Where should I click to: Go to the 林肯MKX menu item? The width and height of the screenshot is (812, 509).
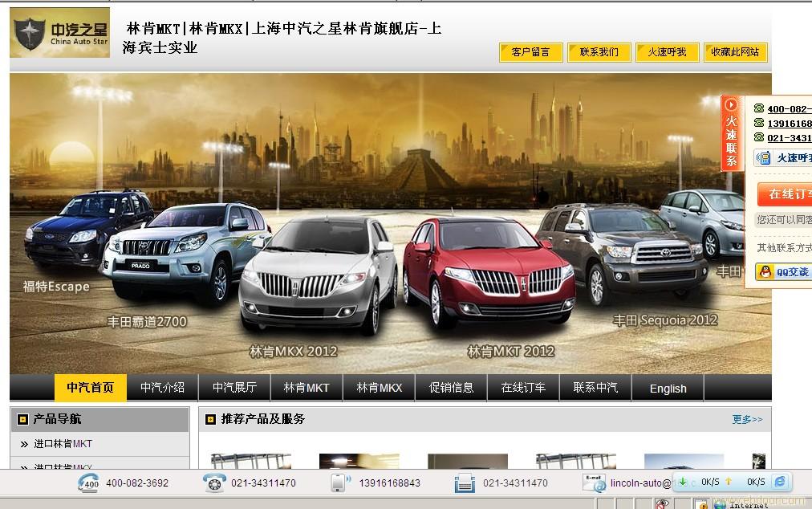point(379,388)
